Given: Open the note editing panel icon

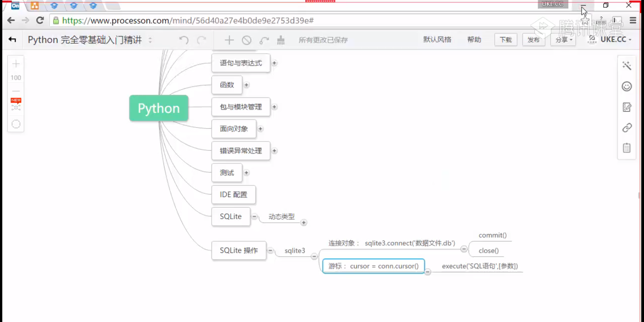Looking at the screenshot, I should tap(627, 107).
